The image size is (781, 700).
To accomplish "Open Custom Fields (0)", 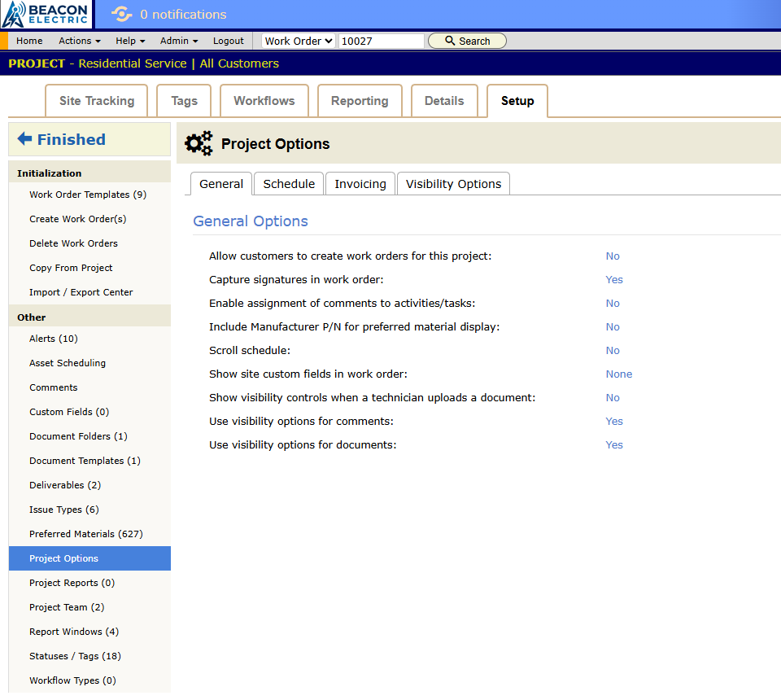I will click(x=69, y=412).
